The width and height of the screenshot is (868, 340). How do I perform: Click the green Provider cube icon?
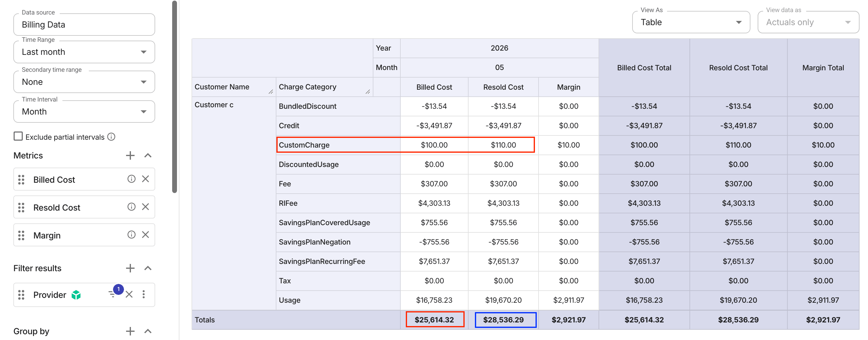76,295
